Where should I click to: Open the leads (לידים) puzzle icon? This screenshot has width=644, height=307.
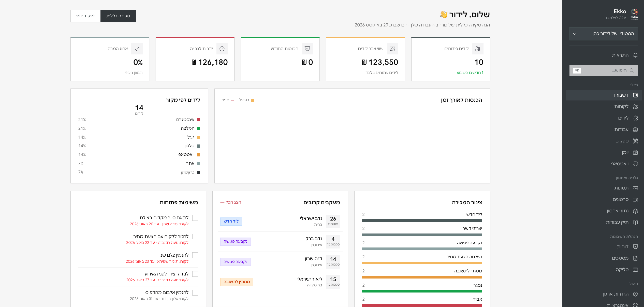tap(635, 118)
